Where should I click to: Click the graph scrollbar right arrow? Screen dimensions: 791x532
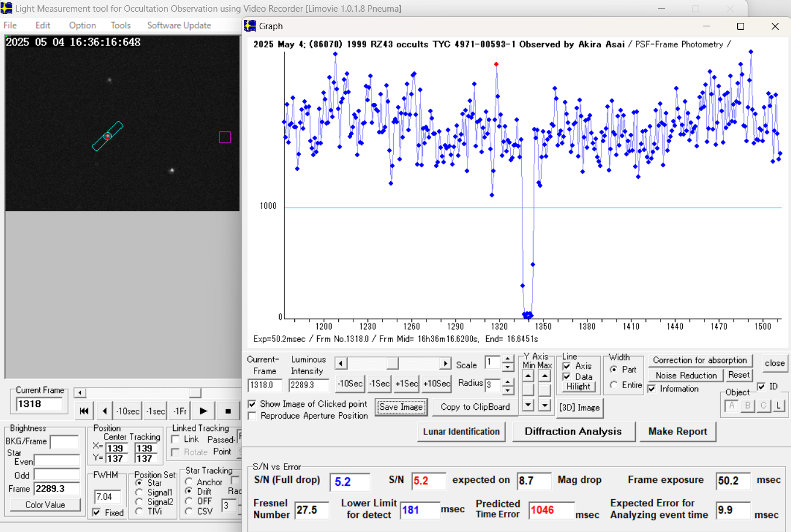point(445,364)
